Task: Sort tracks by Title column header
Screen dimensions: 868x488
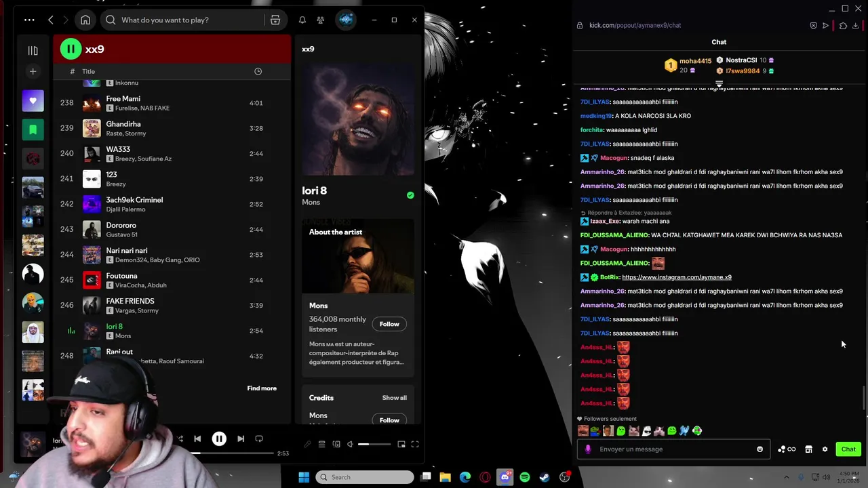Action: pos(89,71)
